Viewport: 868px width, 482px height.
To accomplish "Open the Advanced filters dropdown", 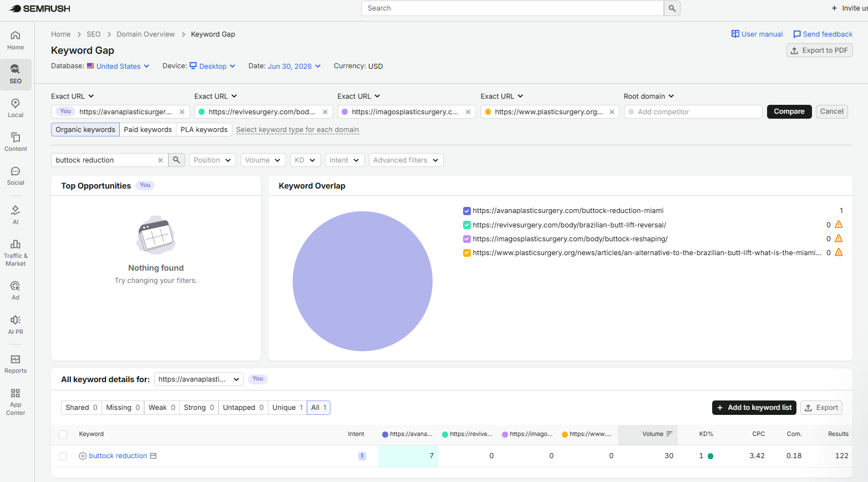I will (x=406, y=160).
